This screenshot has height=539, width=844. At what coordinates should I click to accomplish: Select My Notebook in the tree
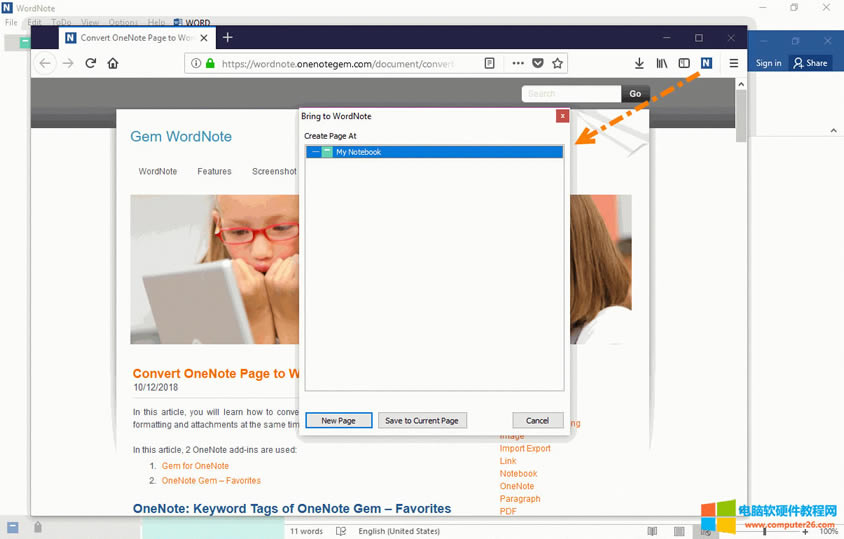pos(434,152)
